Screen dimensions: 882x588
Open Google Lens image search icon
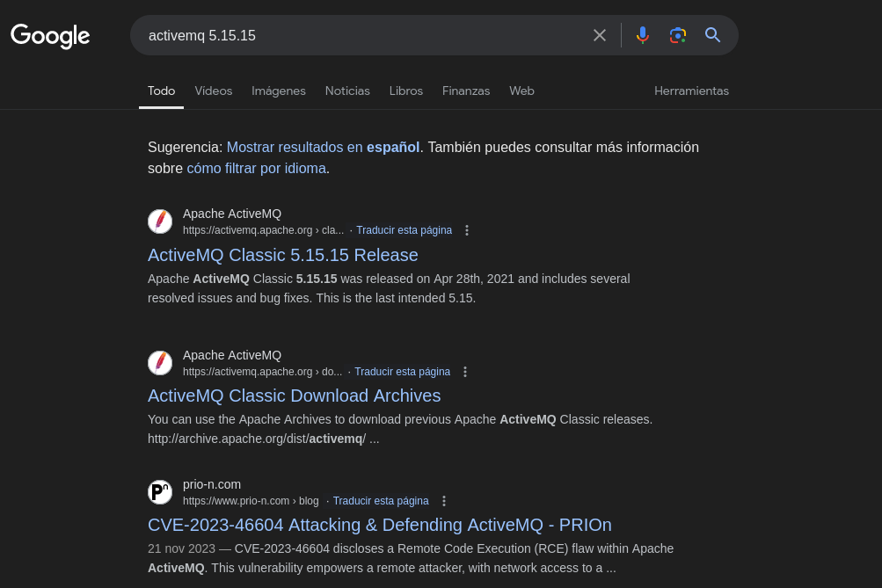pyautogui.click(x=678, y=35)
